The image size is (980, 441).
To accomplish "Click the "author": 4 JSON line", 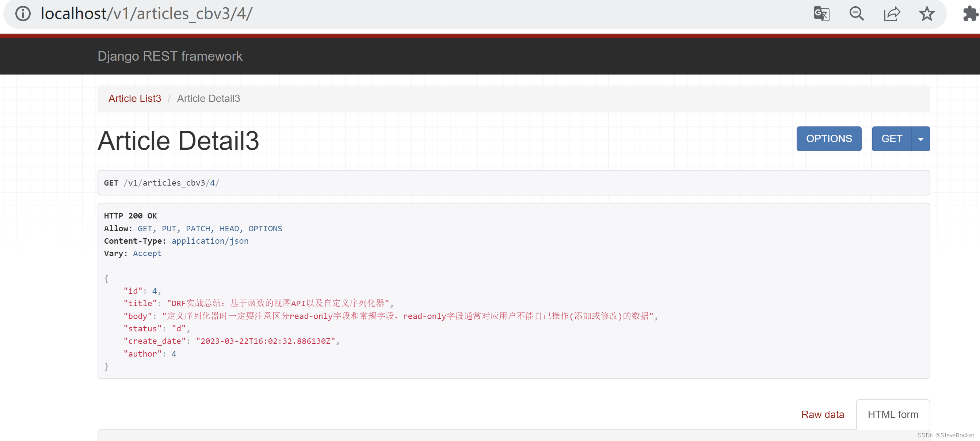I will pyautogui.click(x=150, y=354).
